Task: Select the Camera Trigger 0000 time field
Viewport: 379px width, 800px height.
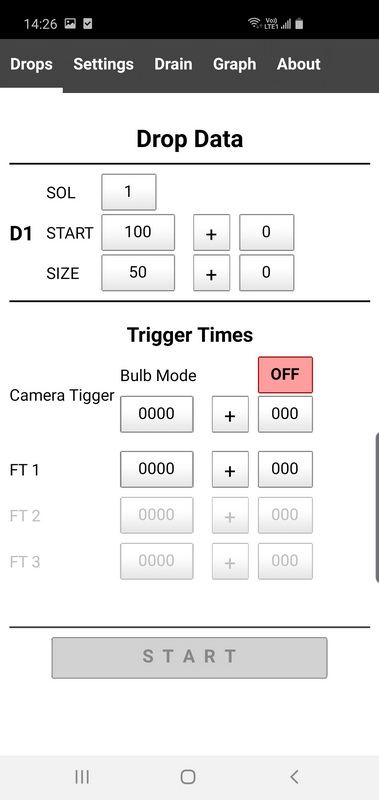Action: 157,414
